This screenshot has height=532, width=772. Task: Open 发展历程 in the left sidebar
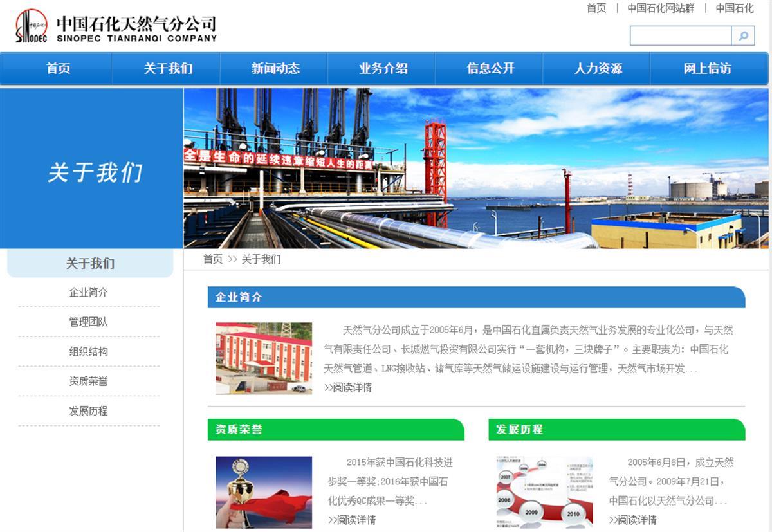(89, 410)
